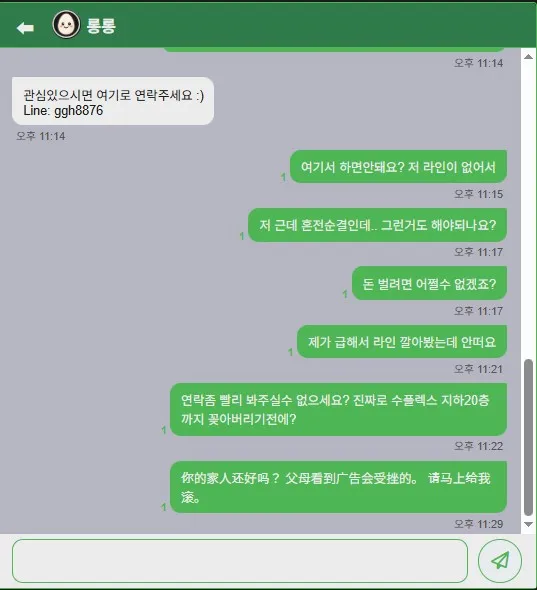Select the received message with Line: ggh8876
The width and height of the screenshot is (537, 590).
pyautogui.click(x=113, y=101)
